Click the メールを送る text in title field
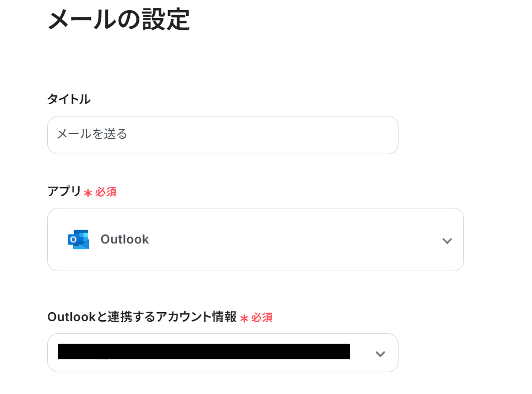This screenshot has height=394, width=532. point(92,134)
